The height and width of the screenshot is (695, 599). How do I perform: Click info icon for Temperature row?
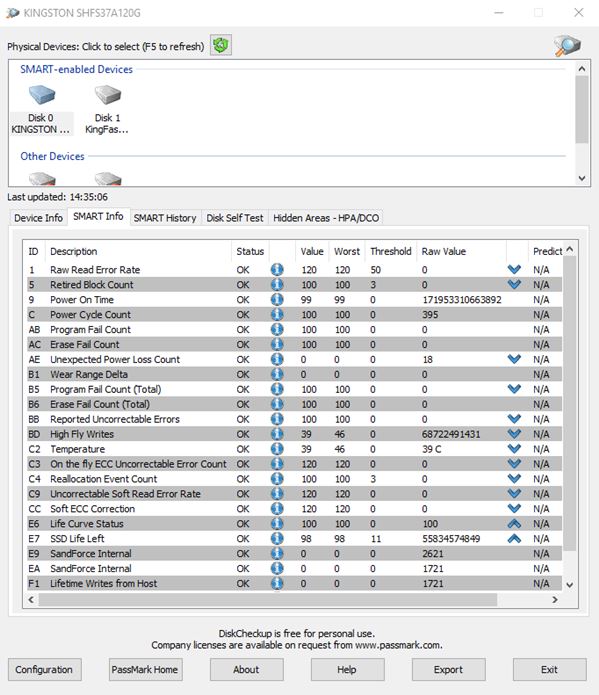(x=277, y=449)
